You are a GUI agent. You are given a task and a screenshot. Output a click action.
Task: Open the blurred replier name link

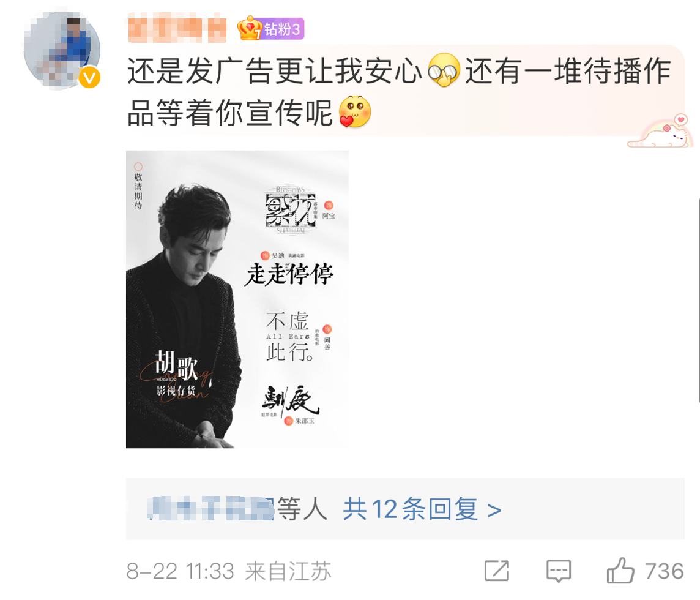point(210,508)
